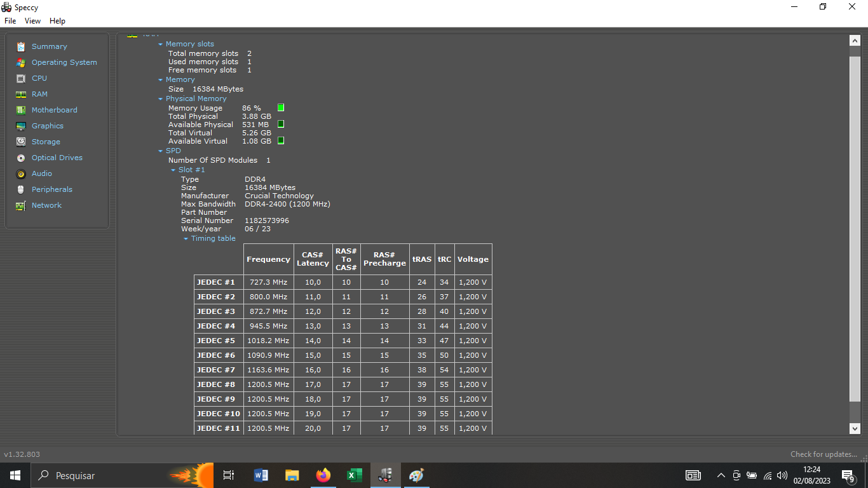
Task: Click the tRAS column header
Action: click(422, 259)
